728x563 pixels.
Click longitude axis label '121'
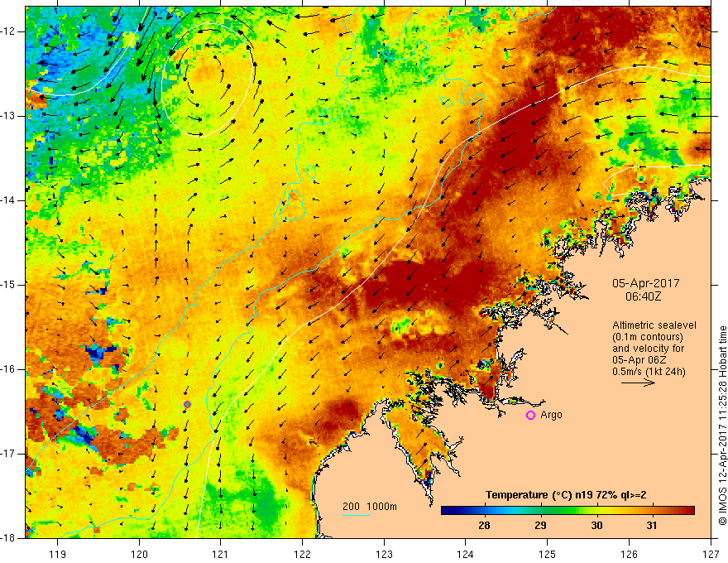point(220,554)
